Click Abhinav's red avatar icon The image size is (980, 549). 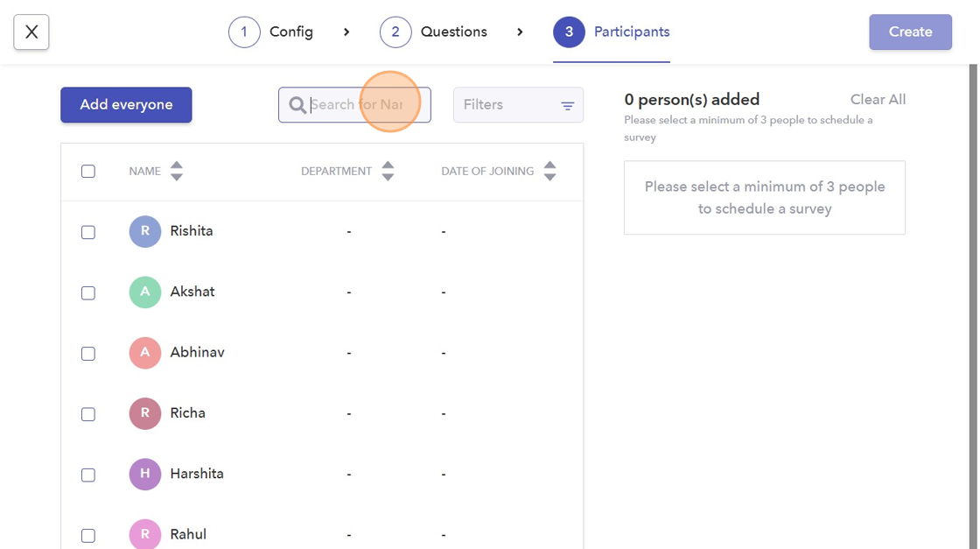[x=145, y=353]
